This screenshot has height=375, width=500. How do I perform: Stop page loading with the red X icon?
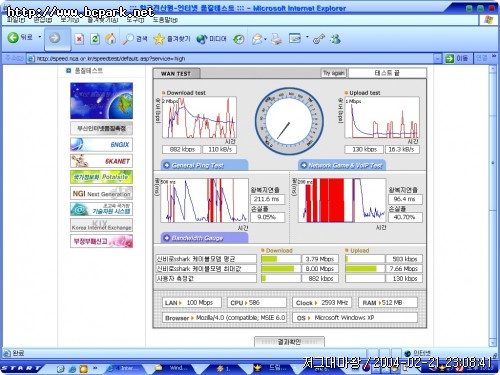point(79,39)
